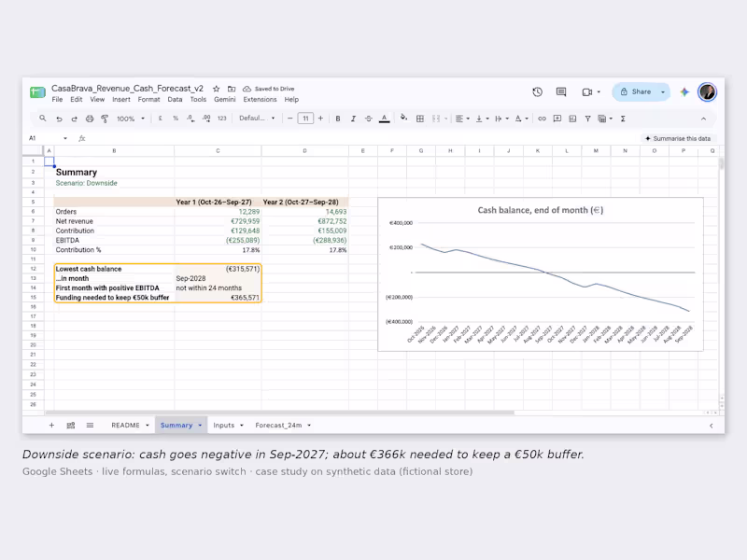The width and height of the screenshot is (747, 560).
Task: Open vertical align dropdown
Action: 482,119
